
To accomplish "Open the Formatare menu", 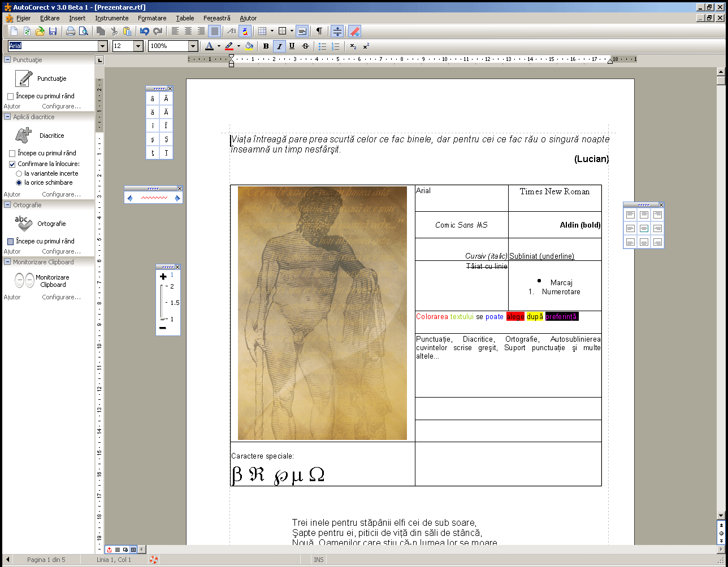I will [x=152, y=18].
